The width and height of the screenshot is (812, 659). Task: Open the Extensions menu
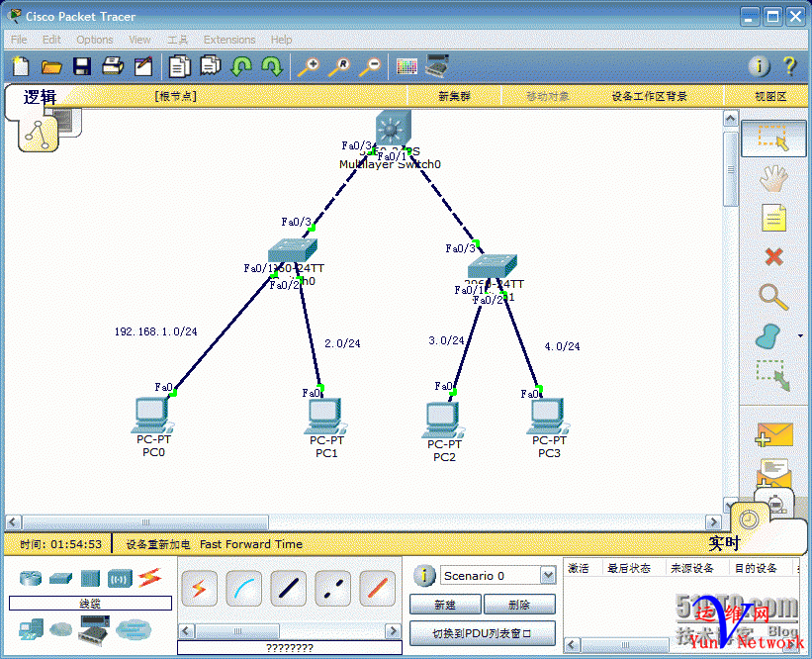229,40
